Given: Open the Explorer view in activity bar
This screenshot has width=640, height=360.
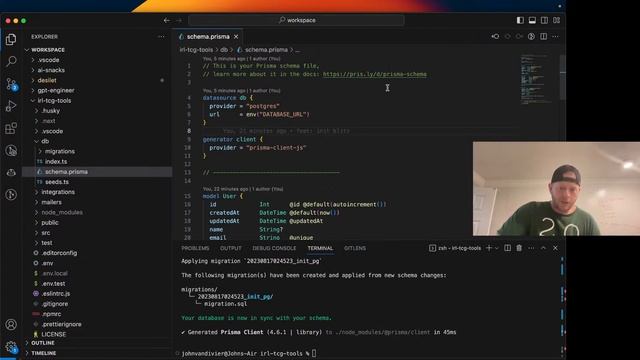Looking at the screenshot, I should coord(11,39).
